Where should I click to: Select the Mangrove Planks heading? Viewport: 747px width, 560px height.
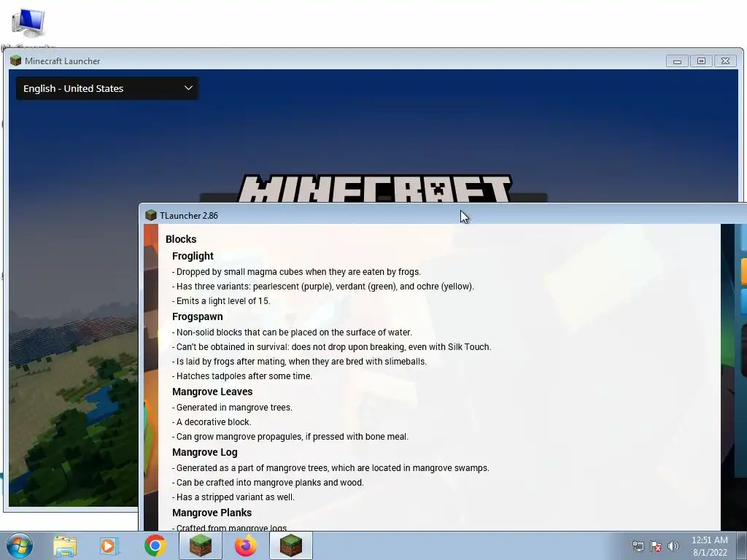click(212, 513)
